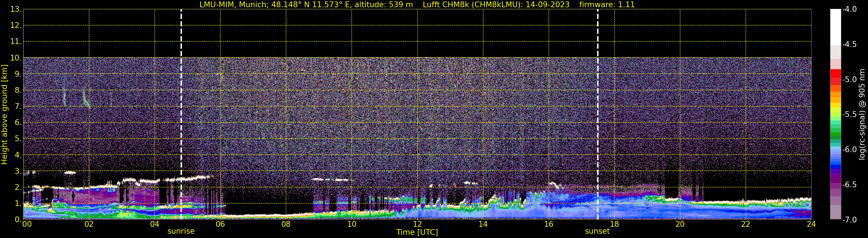
Task: Click the height-axis tick label '8.'
Action: [x=18, y=90]
